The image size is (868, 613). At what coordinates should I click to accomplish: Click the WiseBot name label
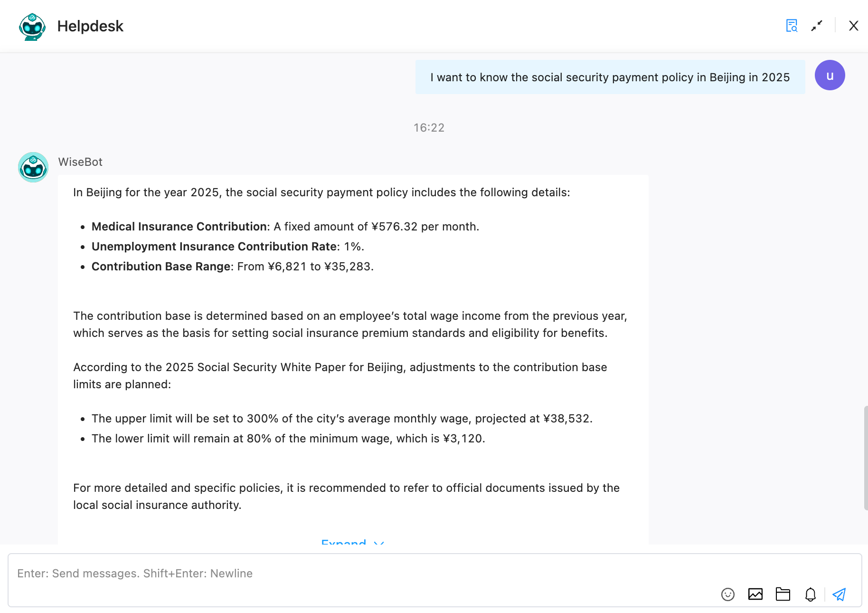click(80, 162)
